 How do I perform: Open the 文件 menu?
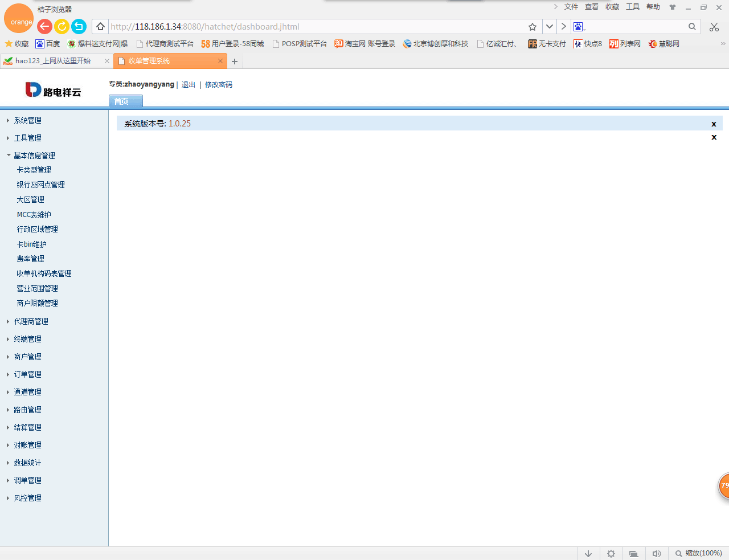point(571,7)
